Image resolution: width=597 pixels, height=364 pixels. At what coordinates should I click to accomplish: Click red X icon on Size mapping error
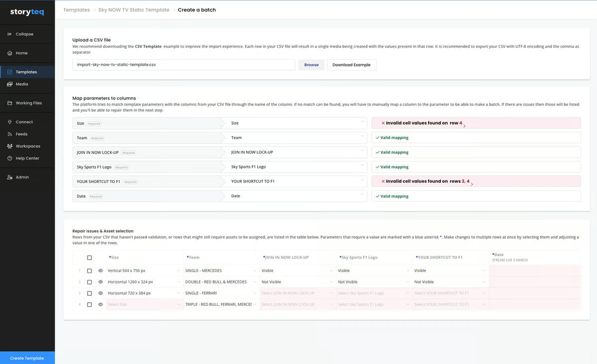[383, 123]
